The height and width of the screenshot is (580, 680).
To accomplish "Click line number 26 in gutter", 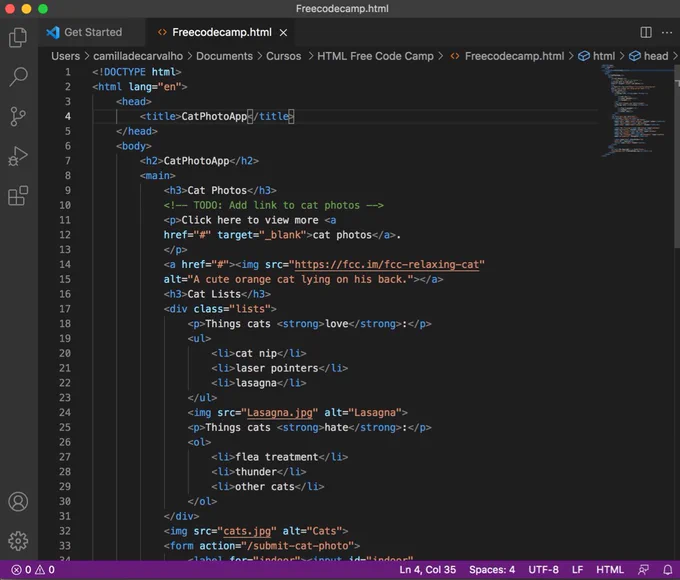I will click(x=65, y=442).
